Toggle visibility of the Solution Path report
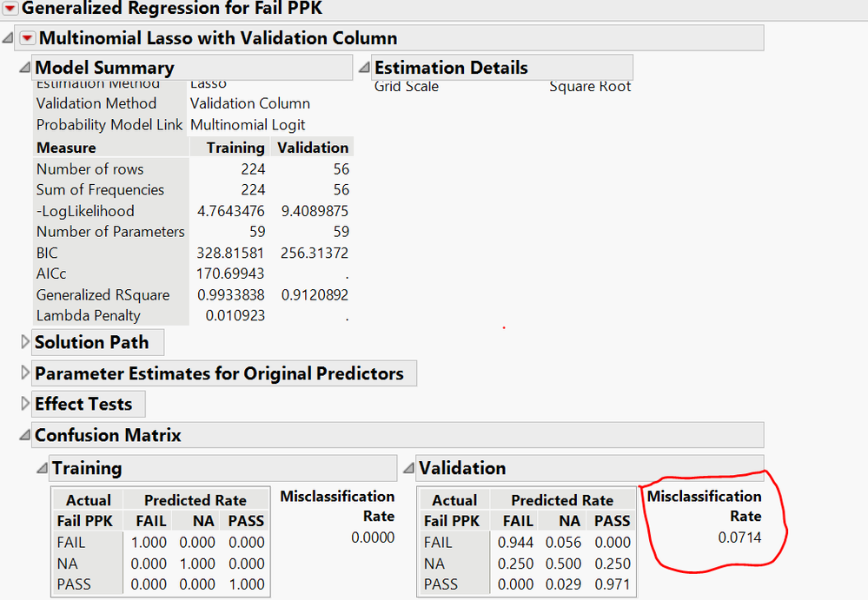 click(25, 342)
